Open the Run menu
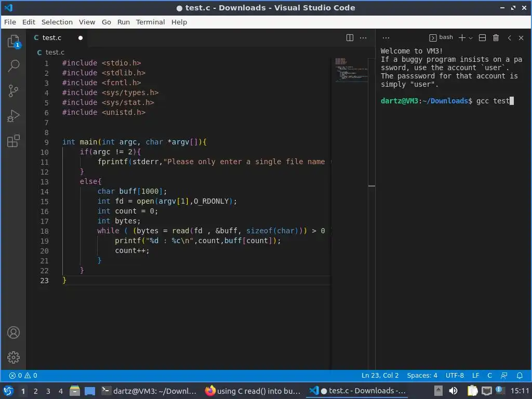 pos(124,22)
